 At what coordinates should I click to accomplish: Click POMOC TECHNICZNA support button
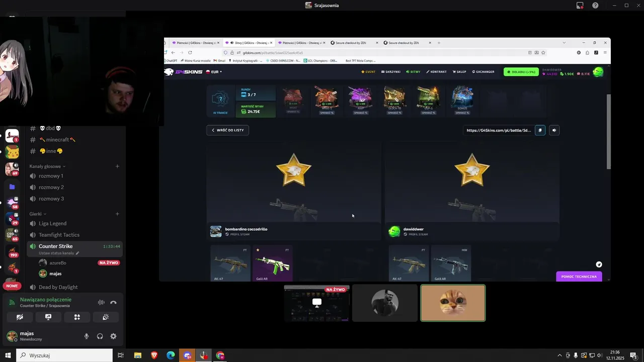click(x=579, y=277)
